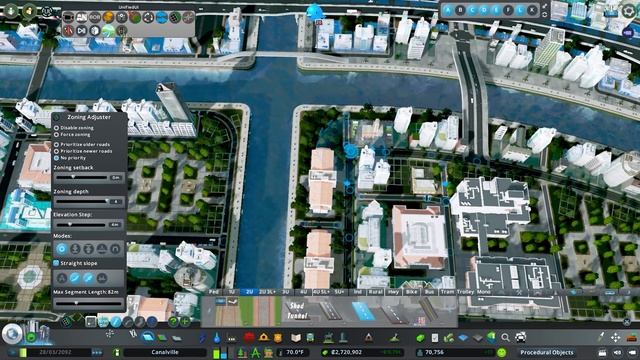Click the fast-forward game speed button
This screenshot has width=640, height=360.
point(97,352)
